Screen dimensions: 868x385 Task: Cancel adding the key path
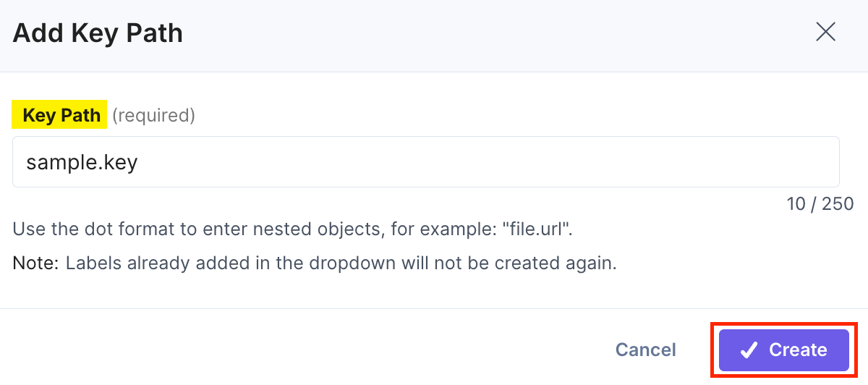coord(645,350)
